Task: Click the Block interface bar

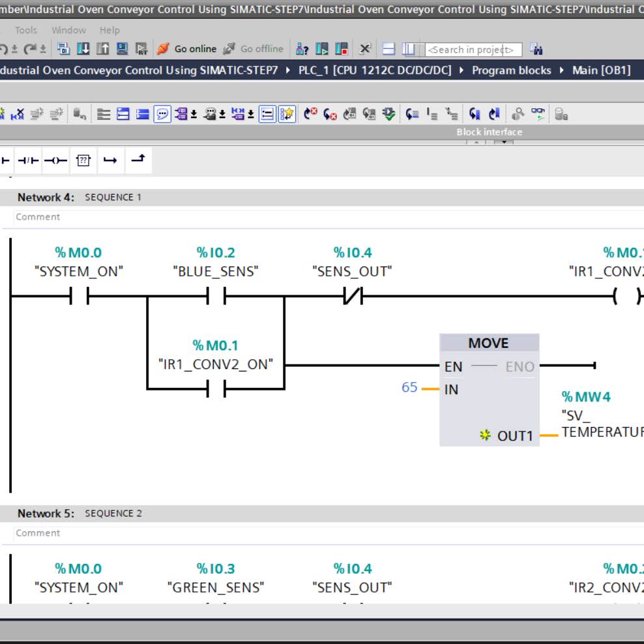Action: [322, 132]
